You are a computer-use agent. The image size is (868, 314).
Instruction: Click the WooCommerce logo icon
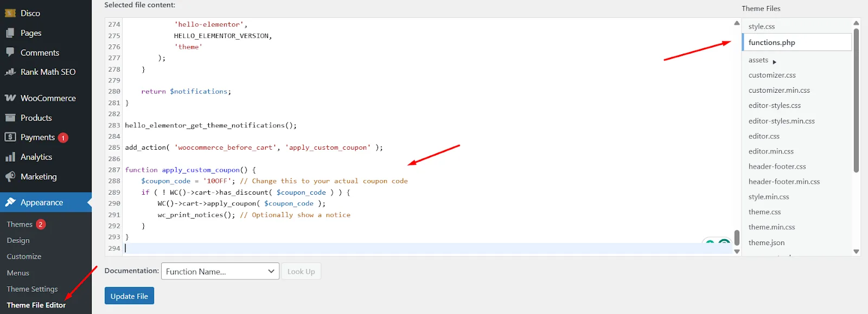pyautogui.click(x=10, y=98)
